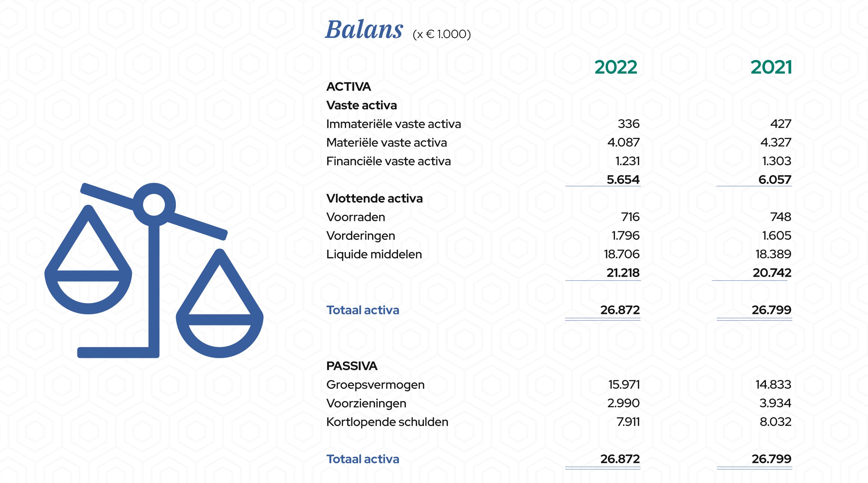
Task: Select the Immateriële vaste activa row label
Action: click(393, 124)
